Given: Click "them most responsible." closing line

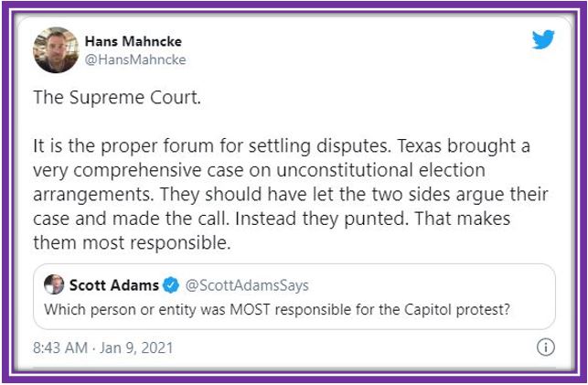Looking at the screenshot, I should pos(132,242).
